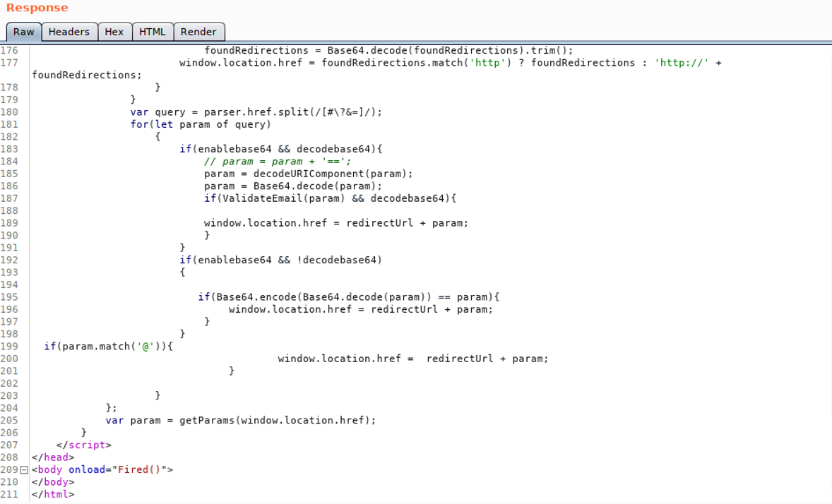Switch to the Raw tab
Viewport: 832px width, 504px height.
(24, 32)
